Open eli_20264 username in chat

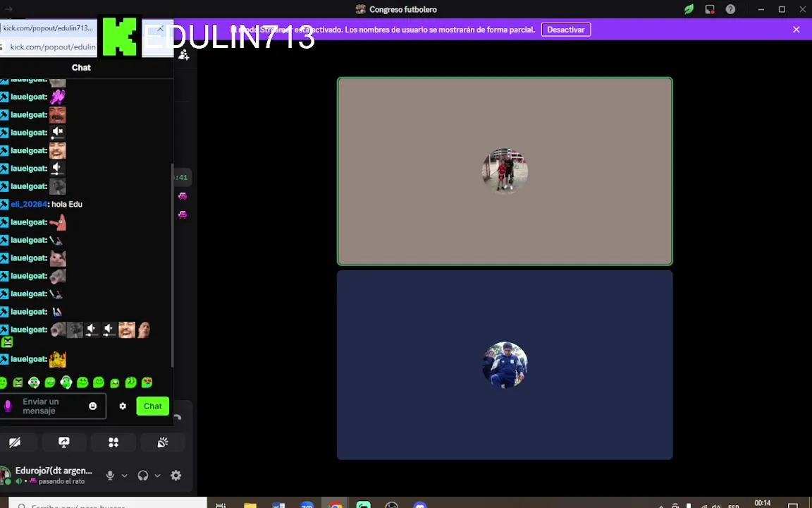tap(28, 204)
